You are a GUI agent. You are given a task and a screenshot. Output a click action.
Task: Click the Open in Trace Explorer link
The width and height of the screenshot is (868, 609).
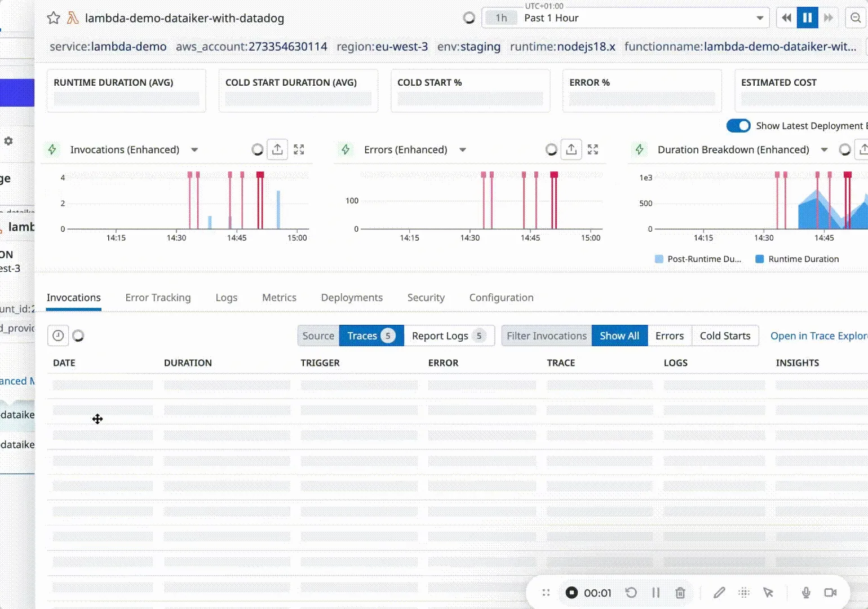coord(818,336)
